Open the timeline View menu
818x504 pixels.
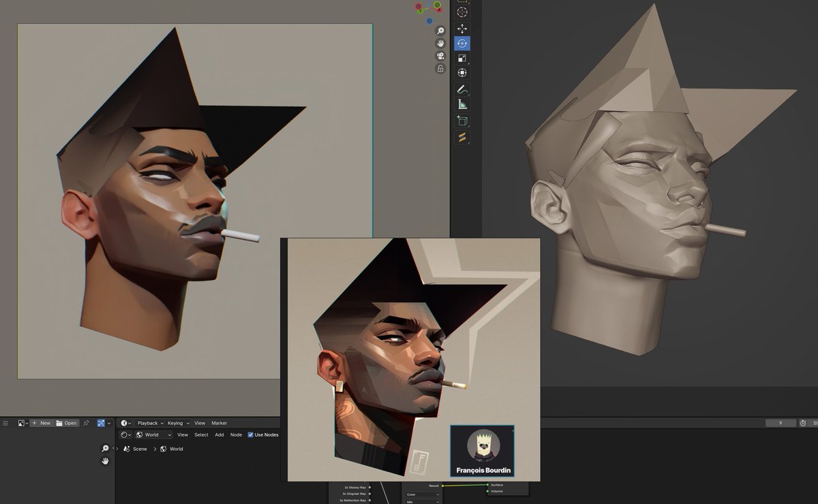pos(200,423)
